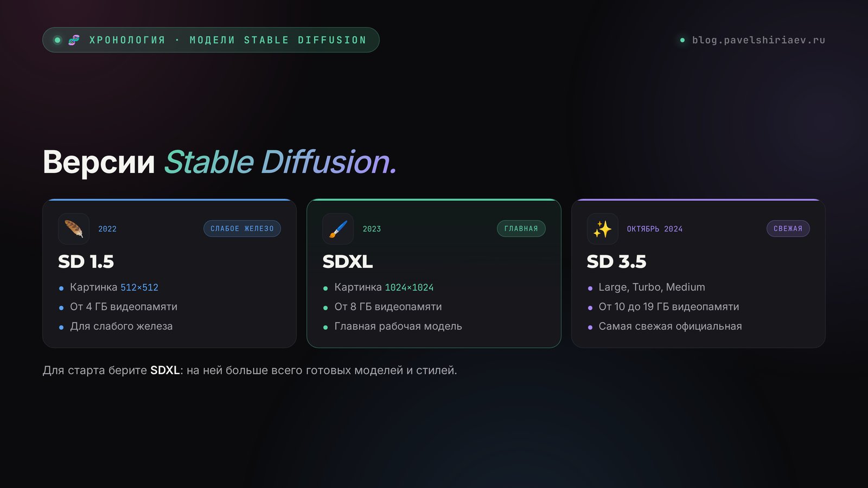Image resolution: width=868 pixels, height=488 pixels.
Task: Click the feather icon on SD 1.5 card
Action: point(74,229)
